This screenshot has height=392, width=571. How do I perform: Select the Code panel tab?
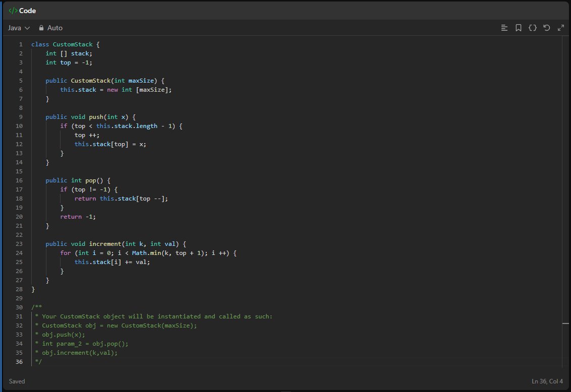[22, 11]
